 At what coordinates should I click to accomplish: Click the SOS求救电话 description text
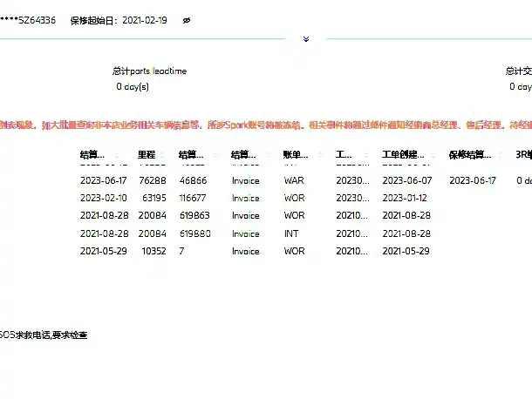[x=44, y=335]
